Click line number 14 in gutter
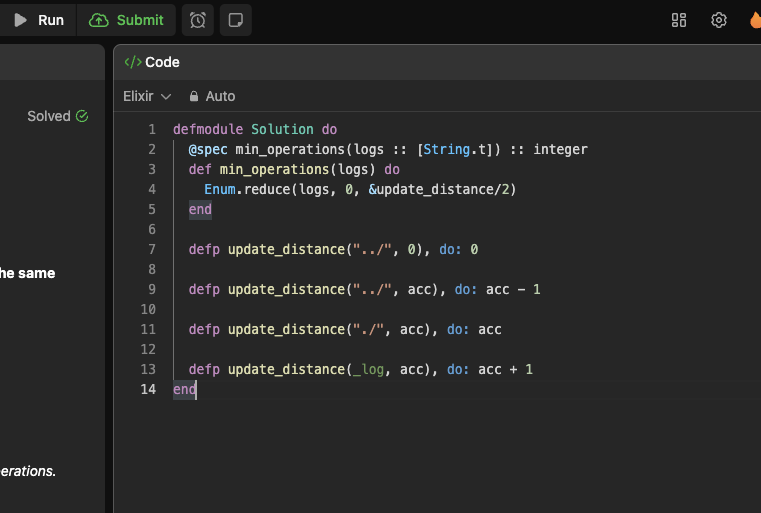Image resolution: width=761 pixels, height=513 pixels. [148, 389]
